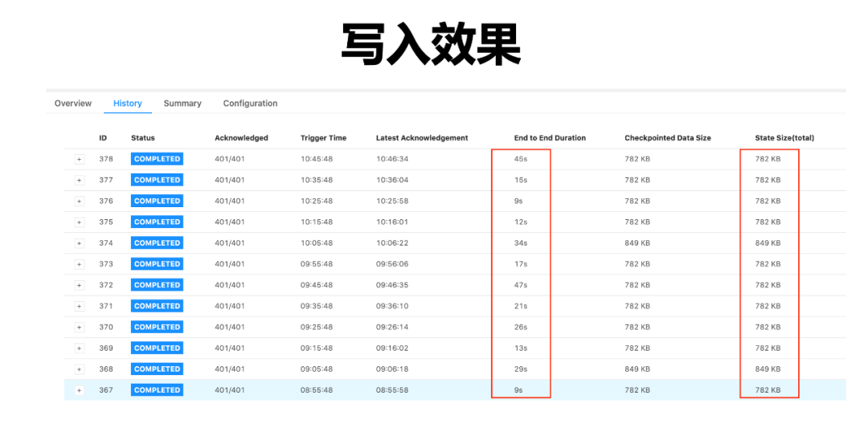Select trigger time 10:05:48
The height and width of the screenshot is (440, 868).
tap(317, 243)
